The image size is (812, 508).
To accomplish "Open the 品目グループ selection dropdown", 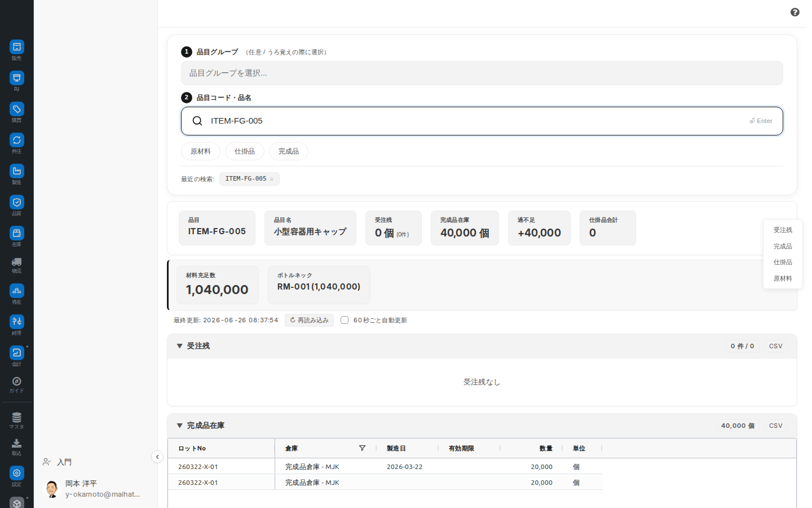I will coord(482,73).
